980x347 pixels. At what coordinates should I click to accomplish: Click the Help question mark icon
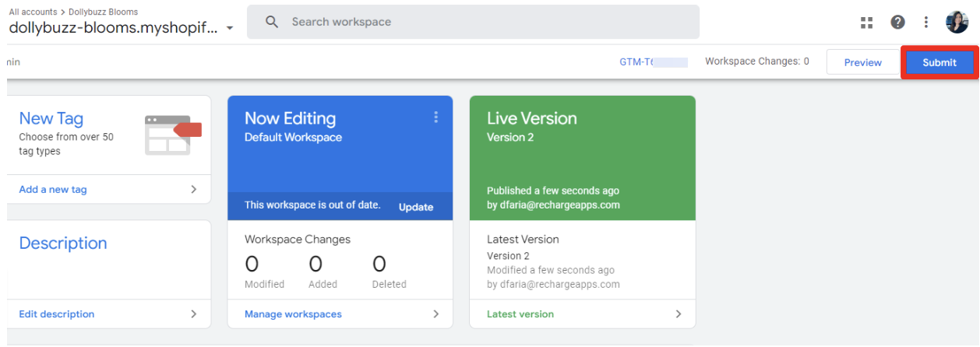click(x=897, y=23)
